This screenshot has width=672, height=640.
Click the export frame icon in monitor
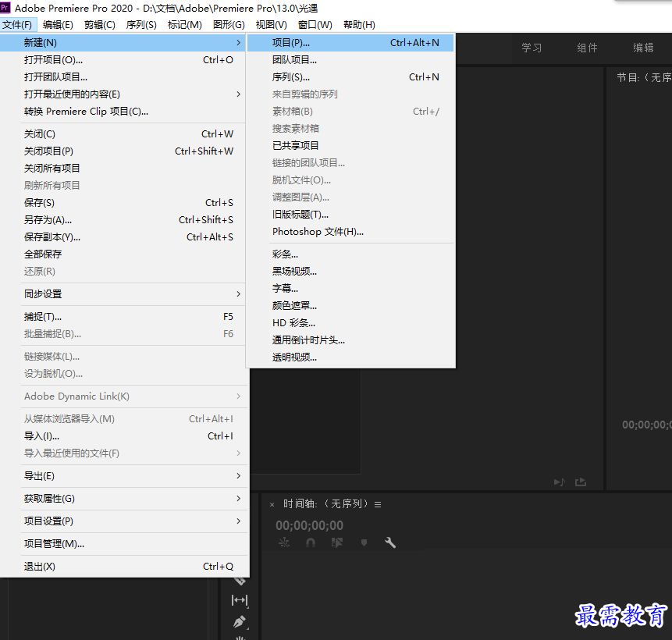tap(581, 482)
